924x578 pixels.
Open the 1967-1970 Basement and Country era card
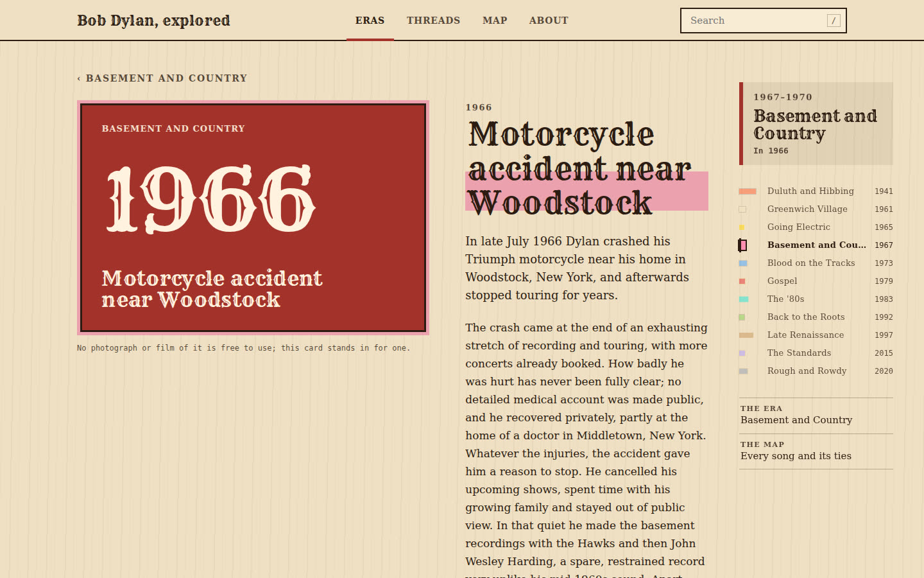pyautogui.click(x=816, y=123)
